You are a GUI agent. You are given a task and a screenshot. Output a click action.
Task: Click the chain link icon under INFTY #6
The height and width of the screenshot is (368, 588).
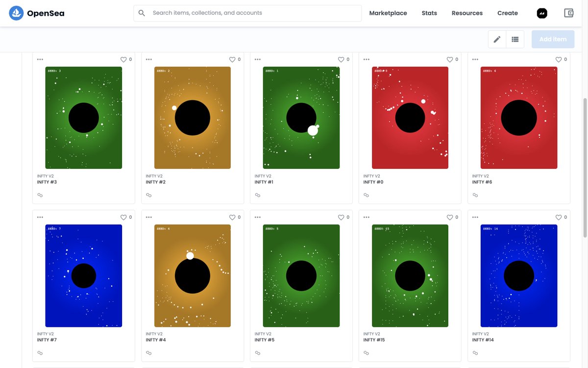click(475, 195)
